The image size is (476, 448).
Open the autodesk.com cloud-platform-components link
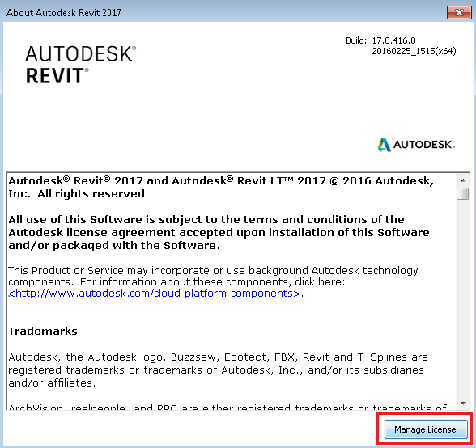point(154,294)
